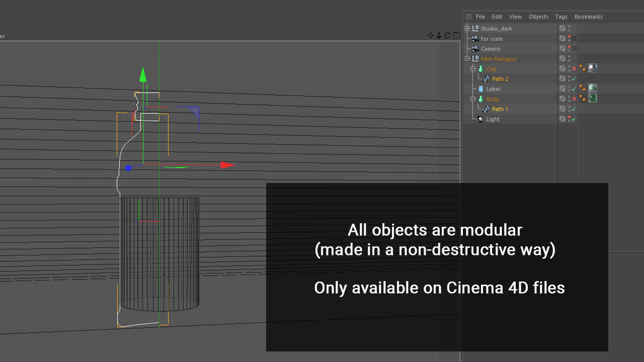Click the spline icon beside Path 1

click(x=487, y=109)
